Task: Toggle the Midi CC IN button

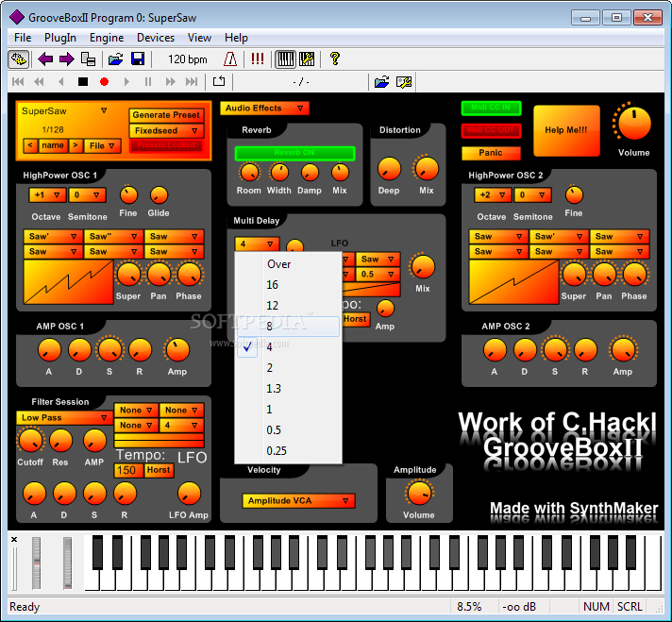Action: pyautogui.click(x=491, y=108)
